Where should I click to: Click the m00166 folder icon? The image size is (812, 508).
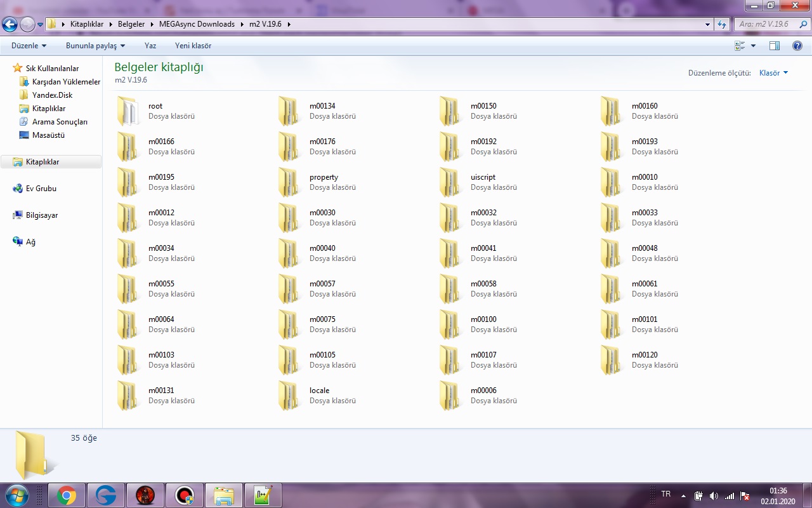click(128, 147)
